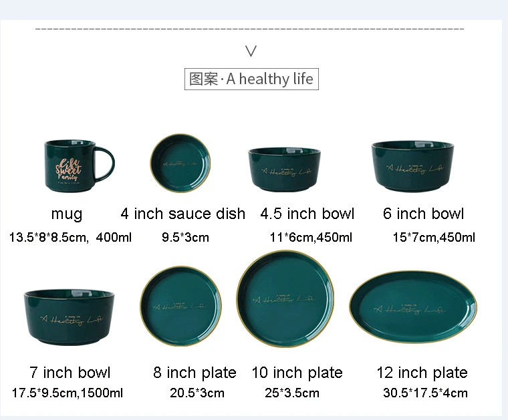Click the 'A healthy life' boxed heading
Viewport: 508px width, 420px height.
click(251, 79)
